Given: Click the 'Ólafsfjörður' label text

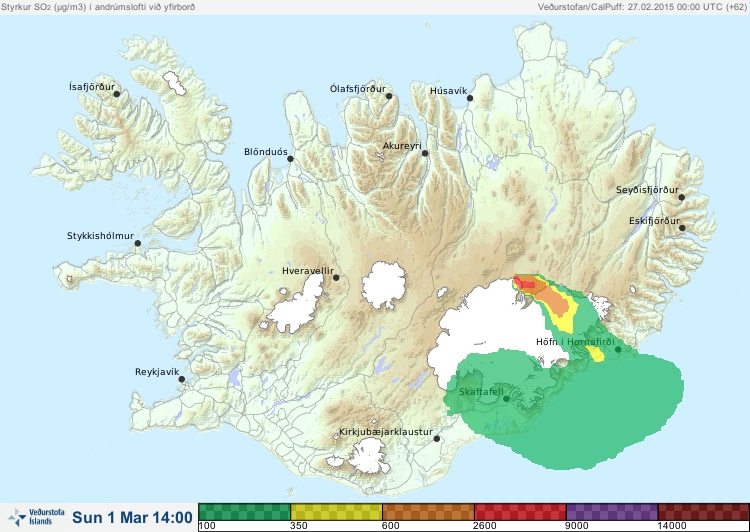Looking at the screenshot, I should [358, 89].
